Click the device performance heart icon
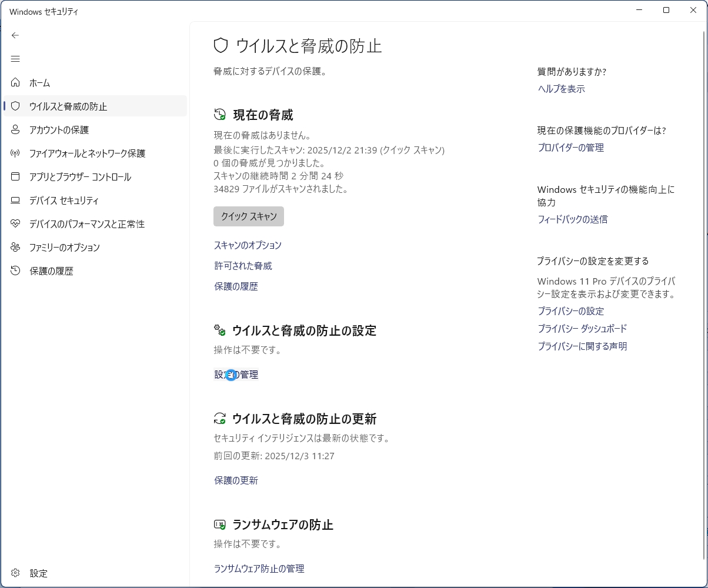 [16, 224]
